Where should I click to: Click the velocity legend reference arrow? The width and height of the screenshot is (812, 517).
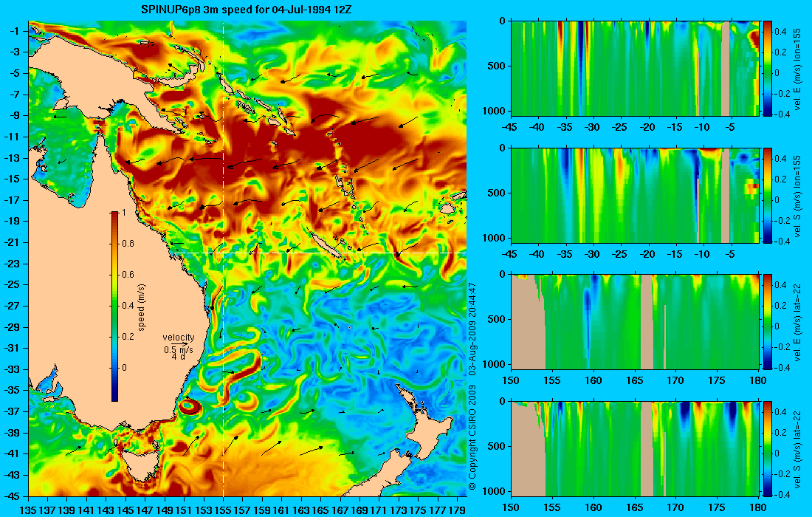click(x=179, y=344)
